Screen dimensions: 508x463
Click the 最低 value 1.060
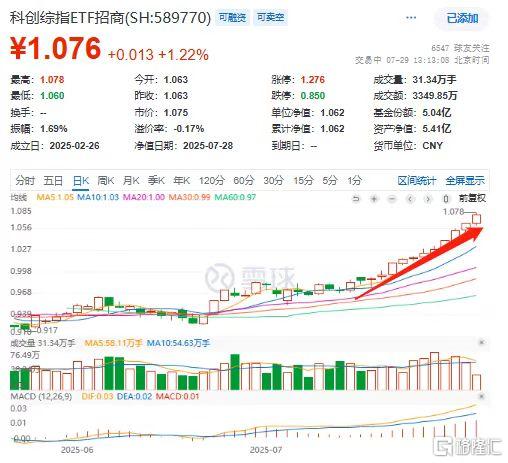[52, 96]
